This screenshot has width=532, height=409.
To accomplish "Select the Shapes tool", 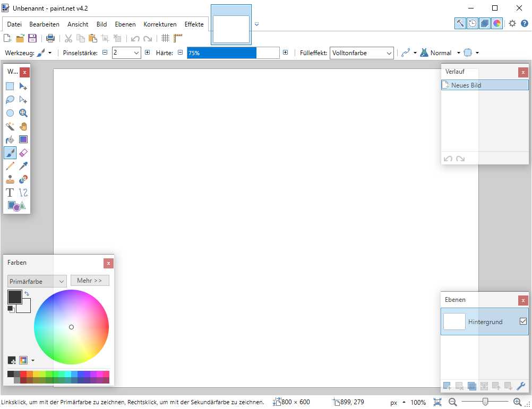I will click(16, 206).
